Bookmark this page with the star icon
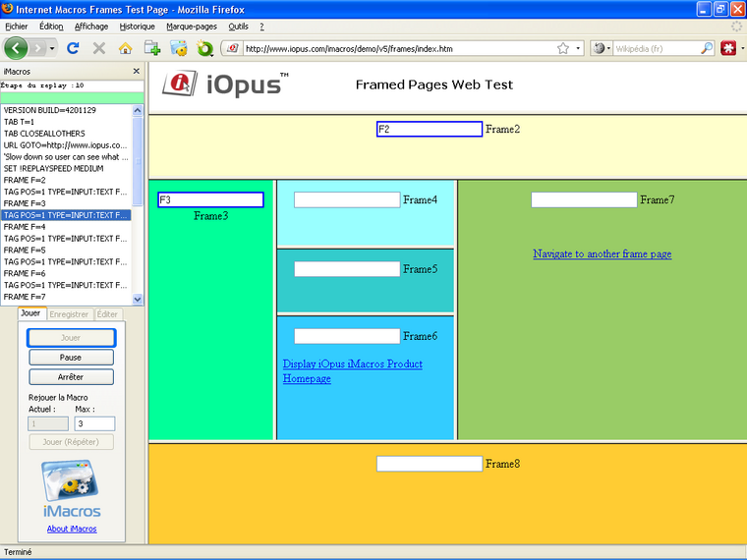 [563, 48]
